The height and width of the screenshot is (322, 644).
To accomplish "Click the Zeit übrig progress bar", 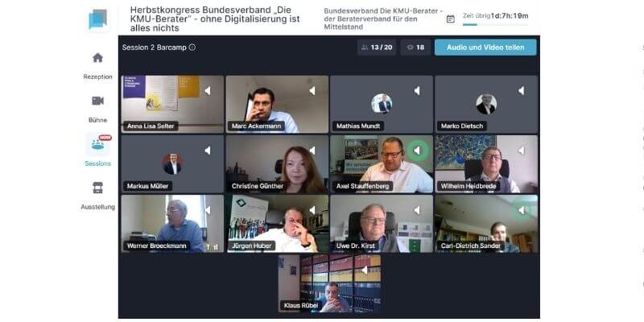I will point(495,25).
